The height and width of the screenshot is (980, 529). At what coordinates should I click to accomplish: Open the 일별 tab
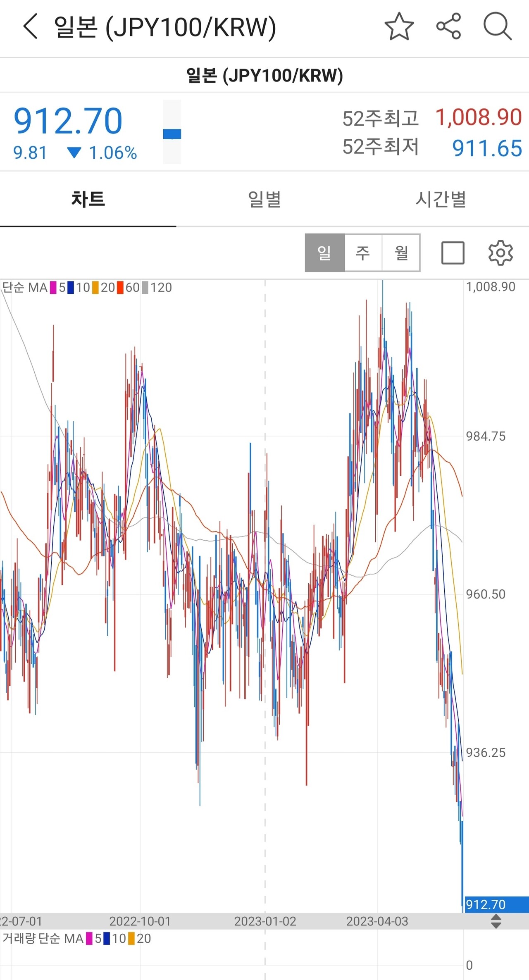tap(264, 199)
